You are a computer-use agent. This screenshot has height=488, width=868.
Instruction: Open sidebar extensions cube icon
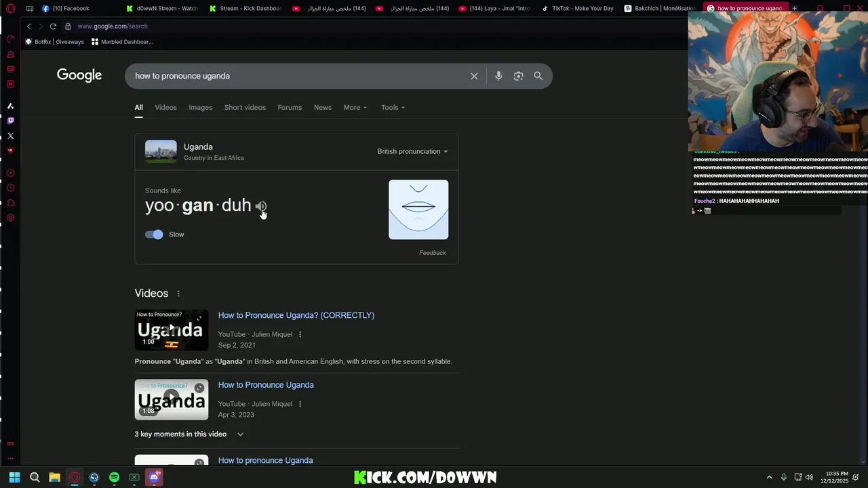pos(10,203)
